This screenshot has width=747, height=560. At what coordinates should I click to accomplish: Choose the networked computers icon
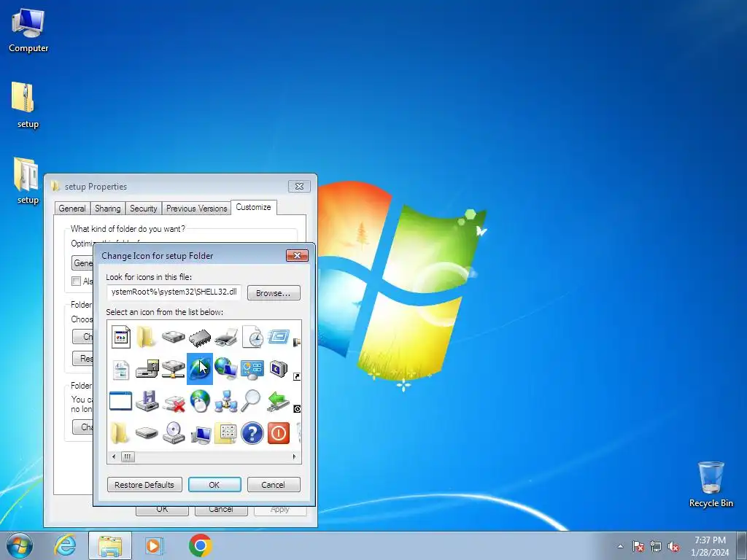point(226,402)
